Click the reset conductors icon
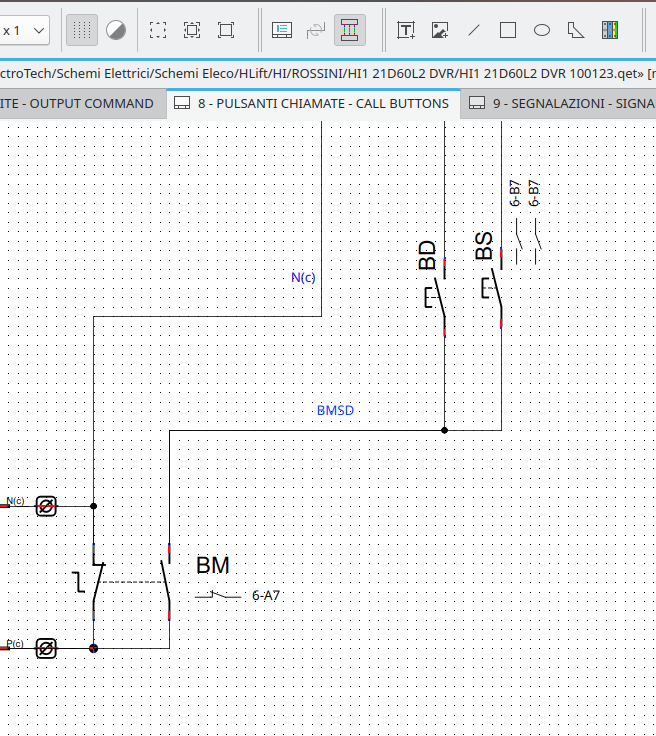656x736 pixels. point(316,30)
